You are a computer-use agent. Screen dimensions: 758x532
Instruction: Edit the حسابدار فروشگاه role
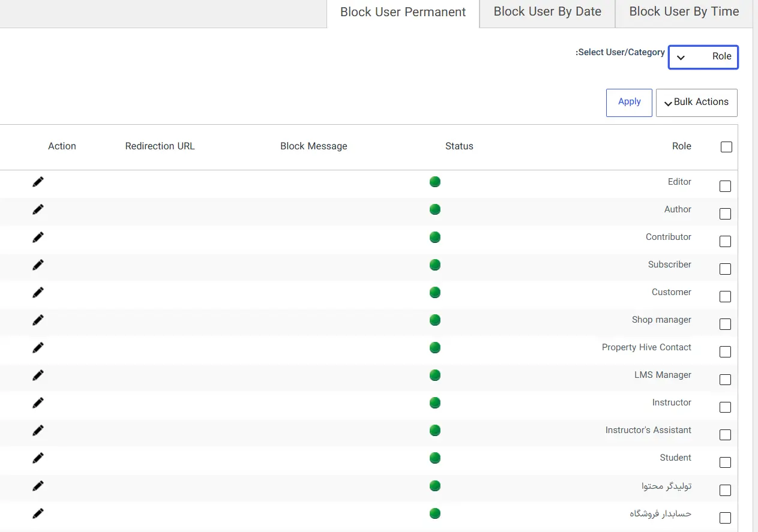38,513
